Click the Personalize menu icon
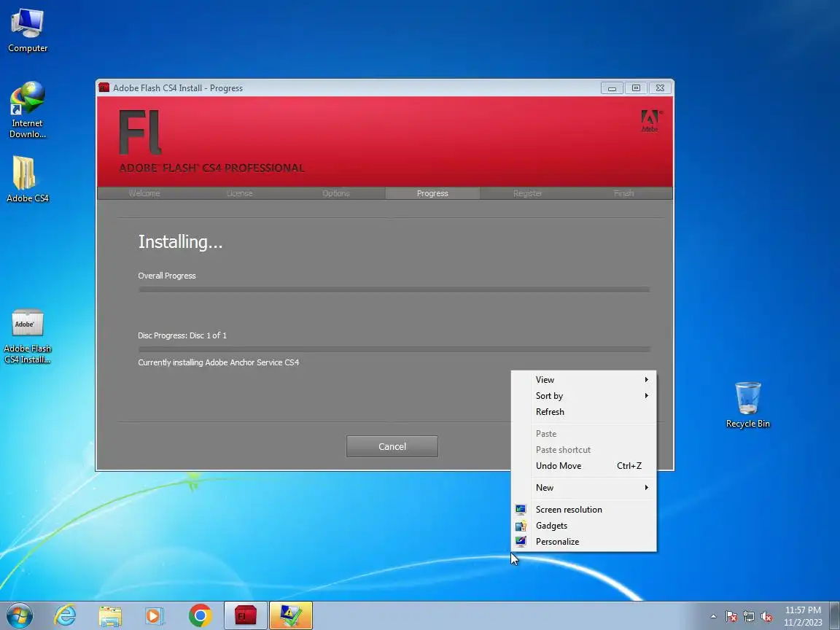 [521, 542]
